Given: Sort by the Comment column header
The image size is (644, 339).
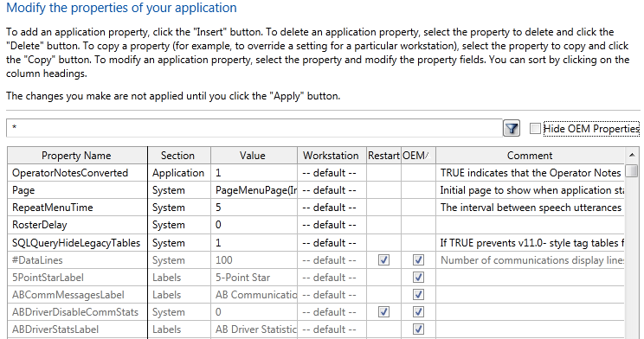Looking at the screenshot, I should click(x=530, y=156).
